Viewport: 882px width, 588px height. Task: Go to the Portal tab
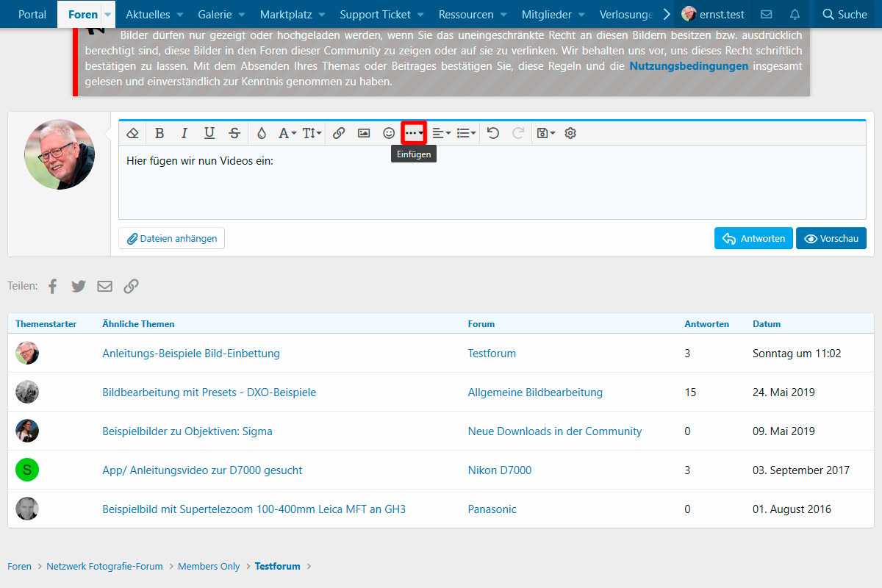point(32,14)
